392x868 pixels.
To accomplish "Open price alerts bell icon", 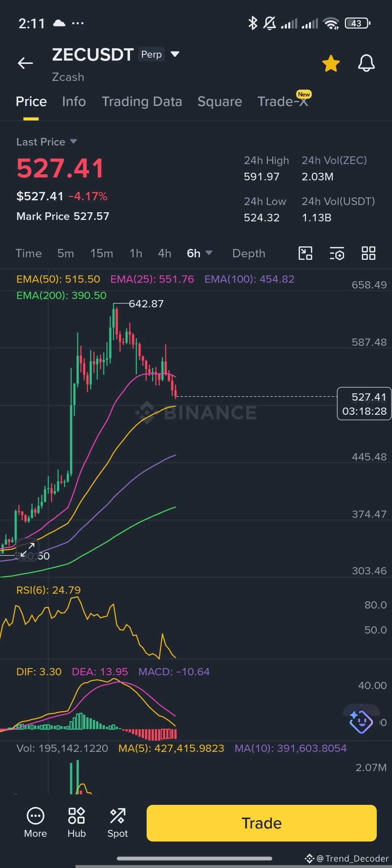I will tap(366, 63).
